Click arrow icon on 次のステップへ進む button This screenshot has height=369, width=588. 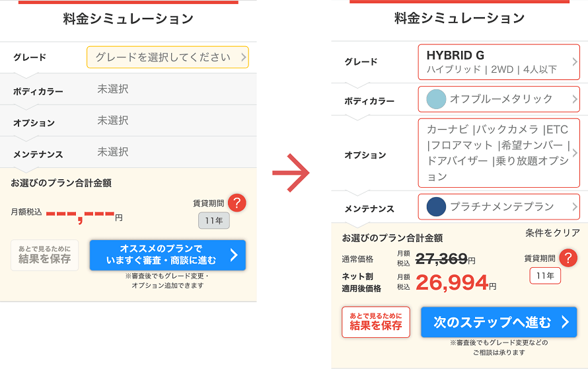click(x=565, y=322)
